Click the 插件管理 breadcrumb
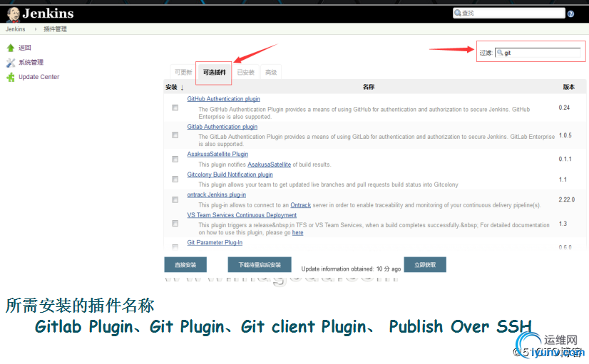The height and width of the screenshot is (364, 589). point(55,29)
